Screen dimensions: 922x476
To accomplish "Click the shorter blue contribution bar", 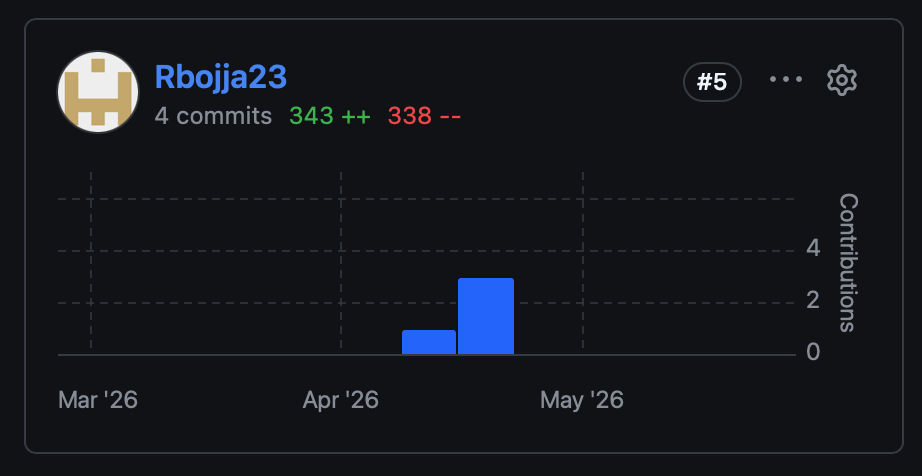I will [x=429, y=342].
